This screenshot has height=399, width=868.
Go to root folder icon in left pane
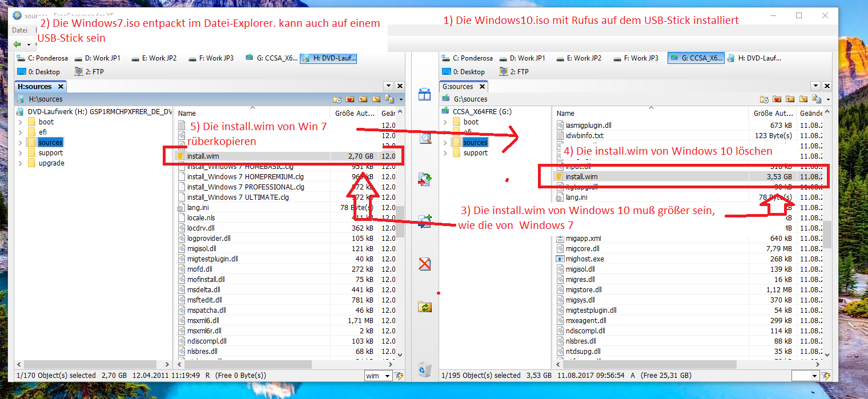pos(376,99)
